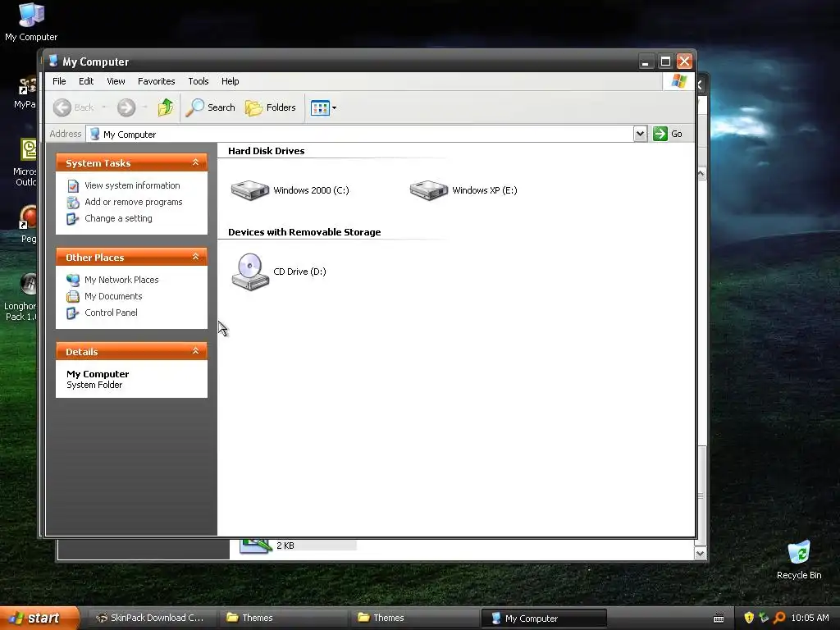Image resolution: width=840 pixels, height=630 pixels.
Task: Switch to first Themes taskbar button
Action: point(282,618)
